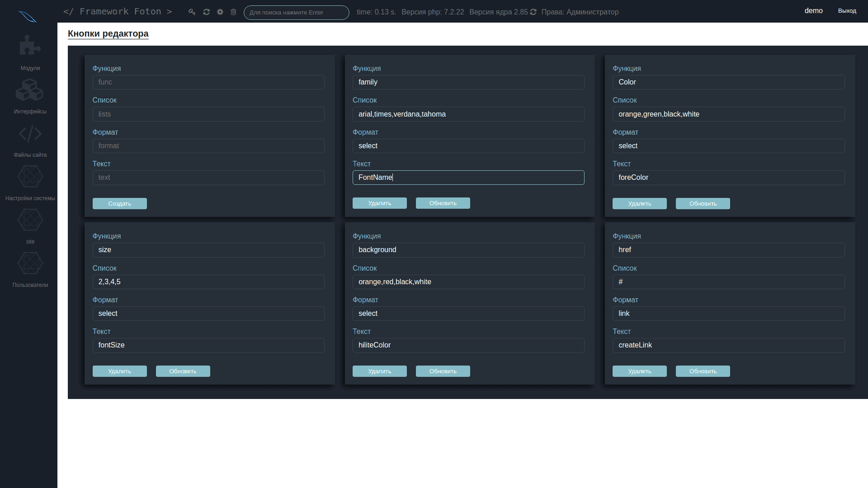Click Выход logout link
868x488 pixels.
point(847,11)
